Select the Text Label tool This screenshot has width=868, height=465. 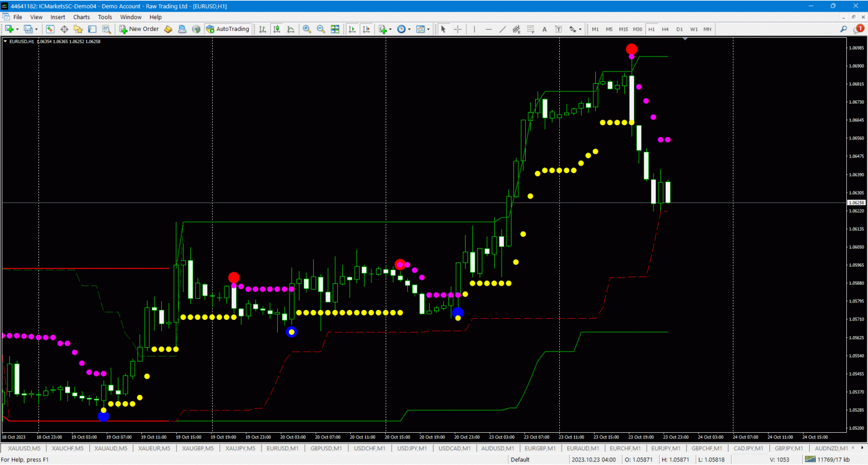(x=558, y=29)
